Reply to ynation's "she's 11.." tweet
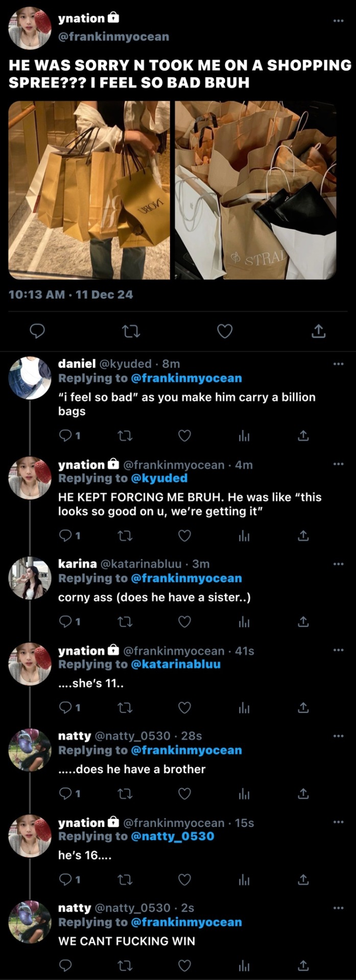The width and height of the screenshot is (356, 980). click(x=66, y=708)
